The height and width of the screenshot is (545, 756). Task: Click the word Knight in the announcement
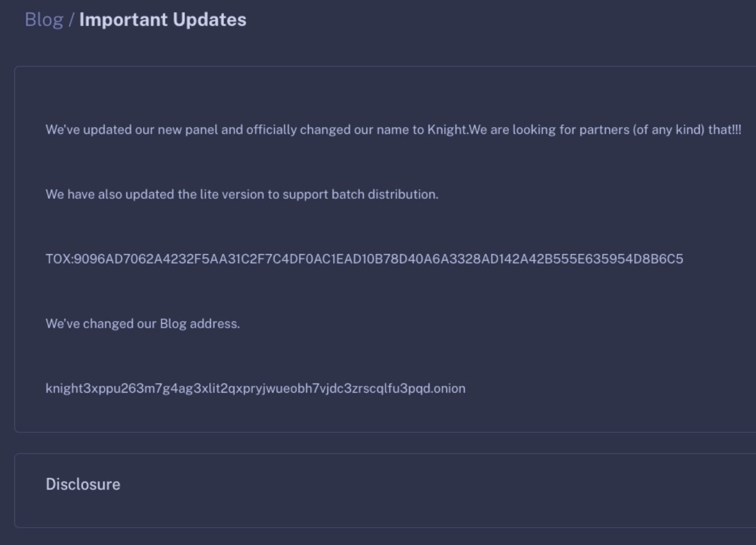tap(447, 130)
